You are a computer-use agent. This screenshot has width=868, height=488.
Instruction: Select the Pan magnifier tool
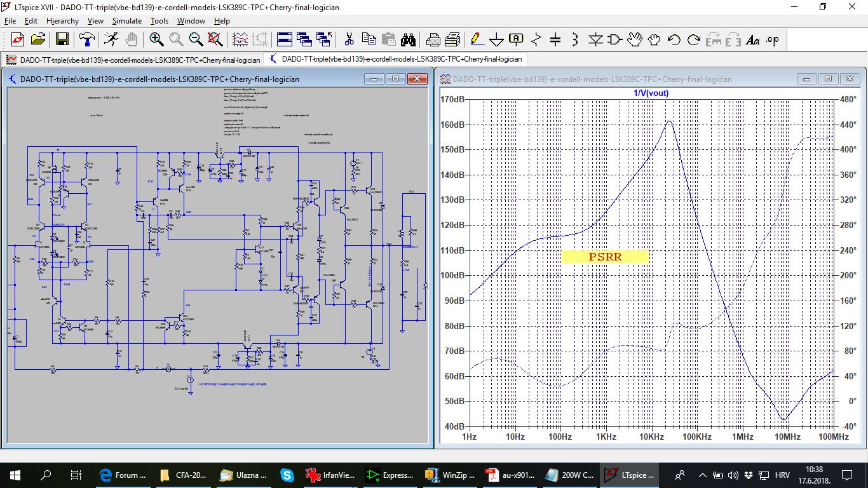tap(176, 39)
